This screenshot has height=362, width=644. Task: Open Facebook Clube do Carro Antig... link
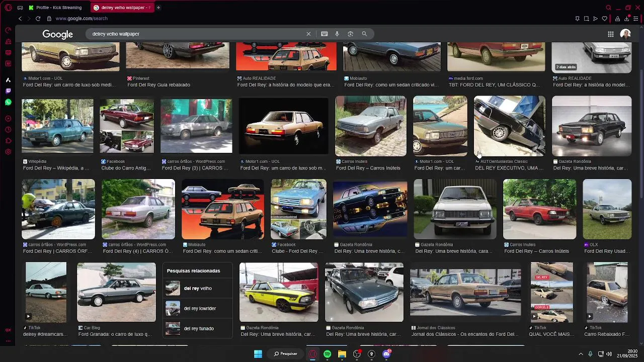point(126,168)
